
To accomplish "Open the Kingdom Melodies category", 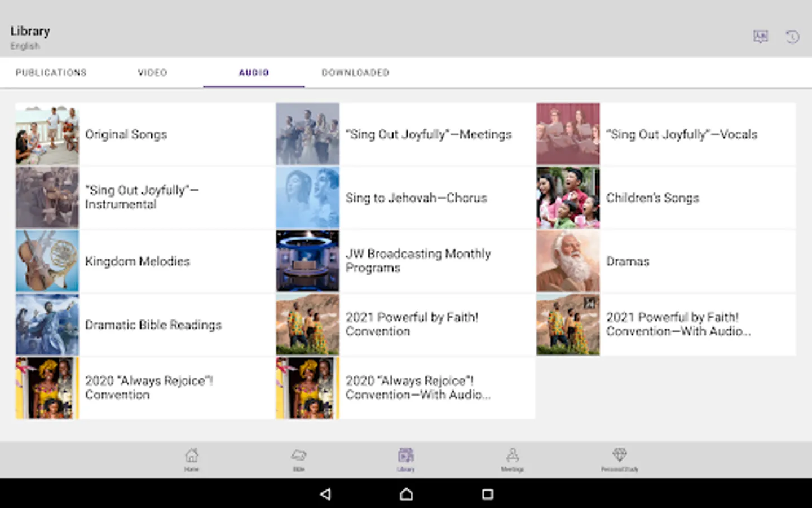I will (x=145, y=261).
